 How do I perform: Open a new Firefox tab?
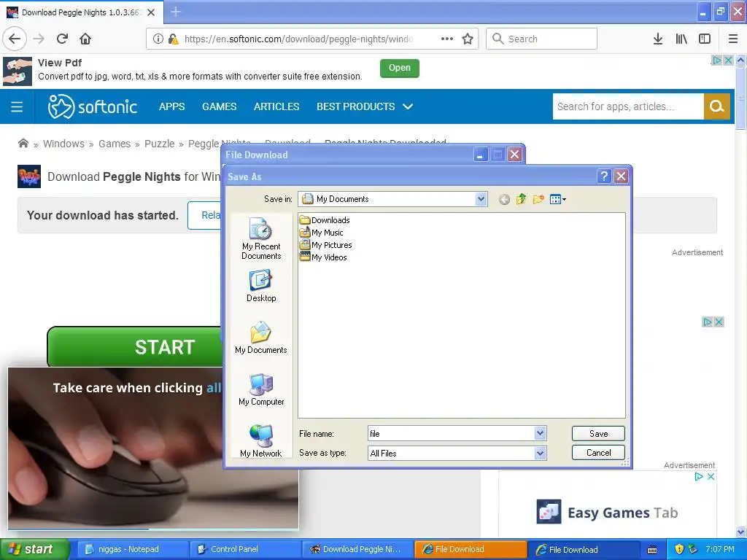(176, 12)
